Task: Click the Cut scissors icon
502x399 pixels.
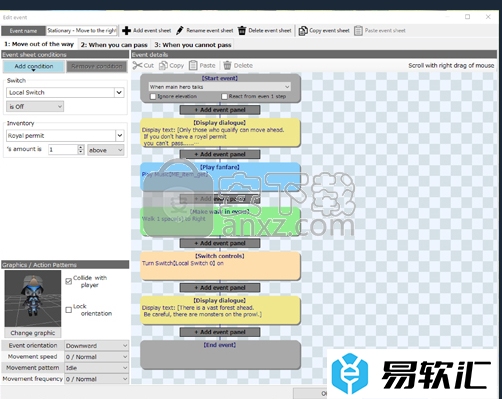Action: coord(137,65)
